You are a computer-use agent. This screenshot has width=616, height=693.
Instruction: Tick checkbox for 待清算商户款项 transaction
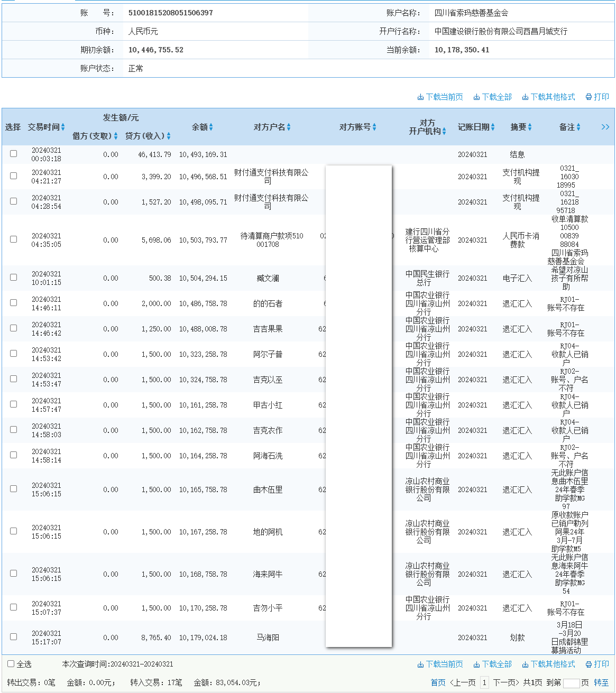pyautogui.click(x=13, y=239)
